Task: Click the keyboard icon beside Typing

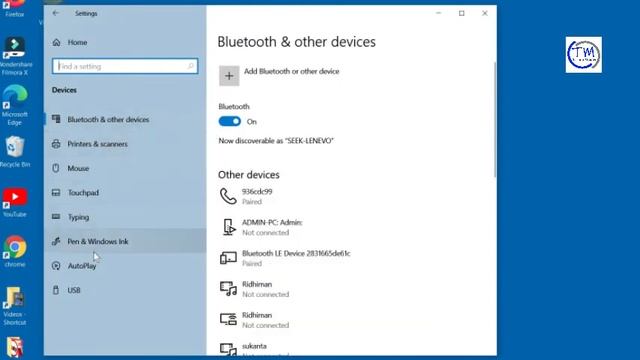Action: [56, 217]
